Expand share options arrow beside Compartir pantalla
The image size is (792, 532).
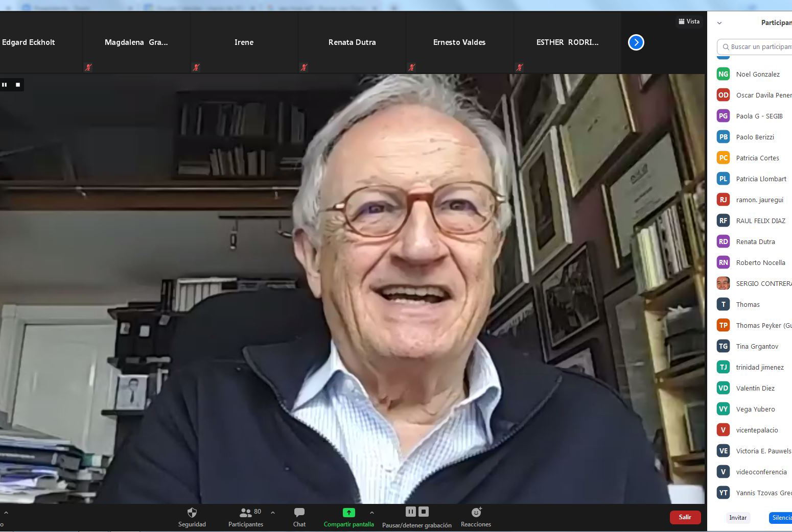pyautogui.click(x=372, y=513)
